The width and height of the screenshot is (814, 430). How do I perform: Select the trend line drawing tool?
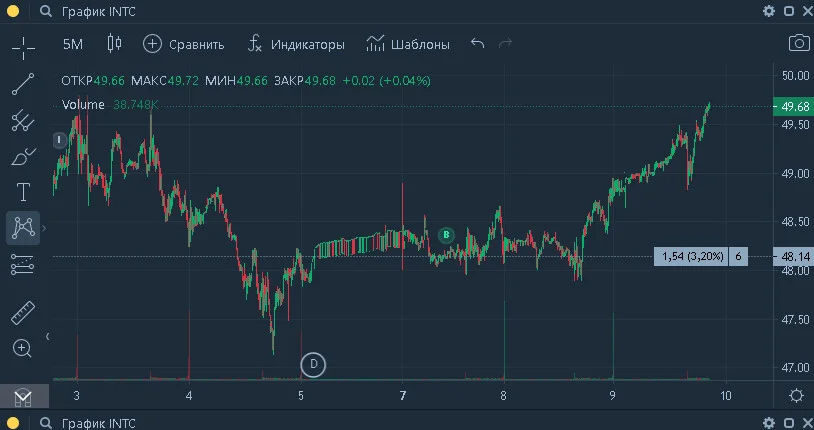pos(23,84)
